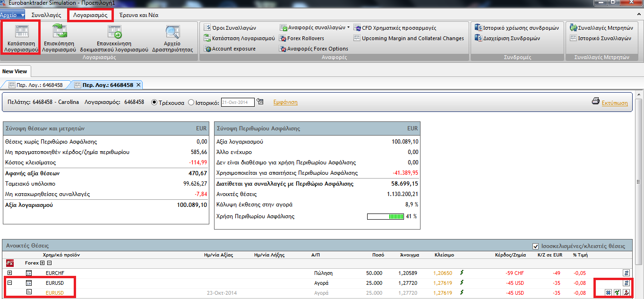Click Κατάσταση Λογαριασμού in the Αναφορές group
This screenshot has height=299, width=644.
240,38
